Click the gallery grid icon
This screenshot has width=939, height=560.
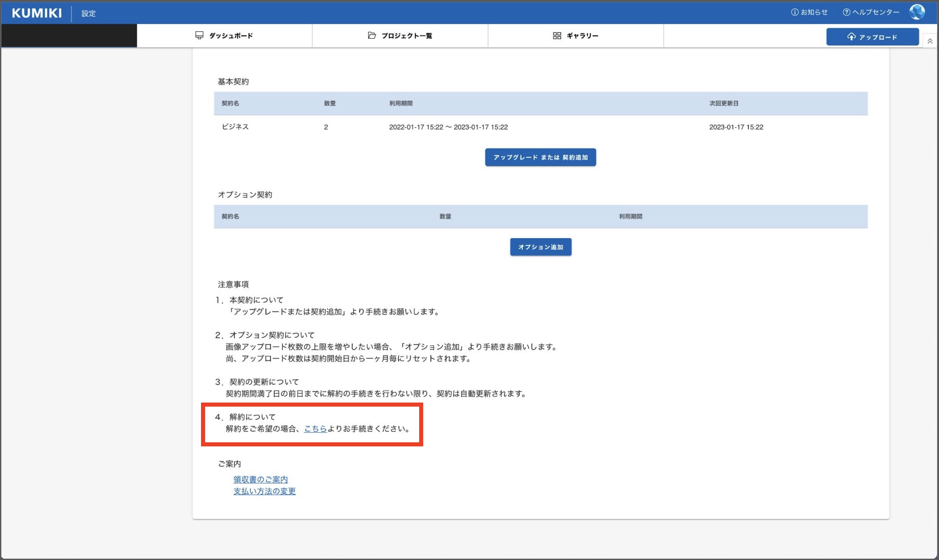(x=557, y=36)
